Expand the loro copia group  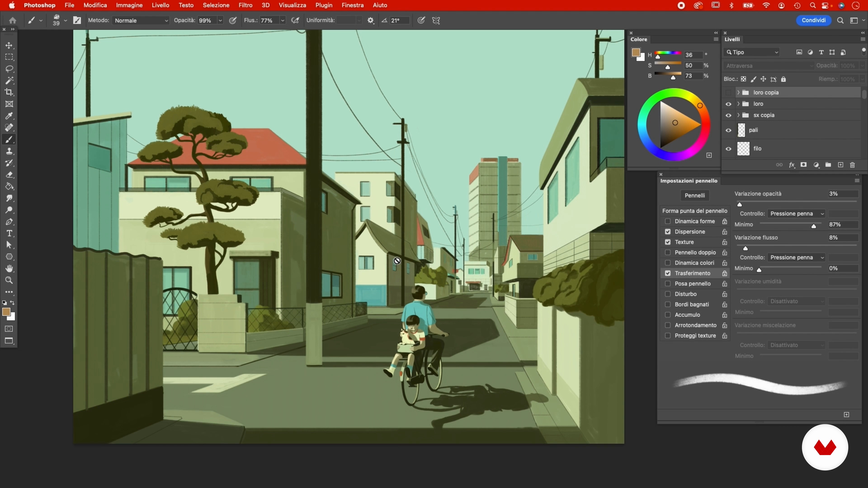tap(739, 92)
